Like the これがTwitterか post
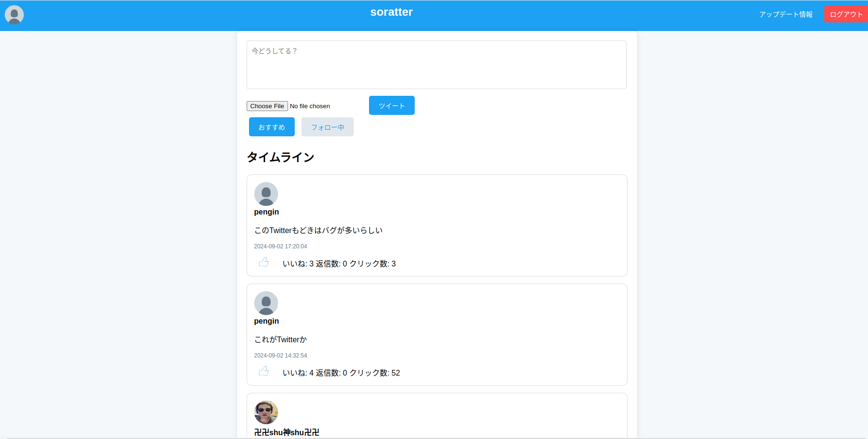 click(264, 371)
